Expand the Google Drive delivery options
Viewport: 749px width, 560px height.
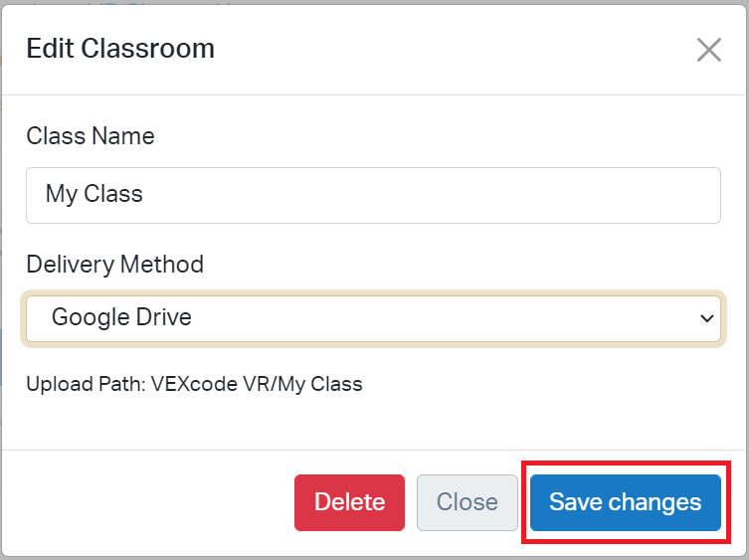373,318
